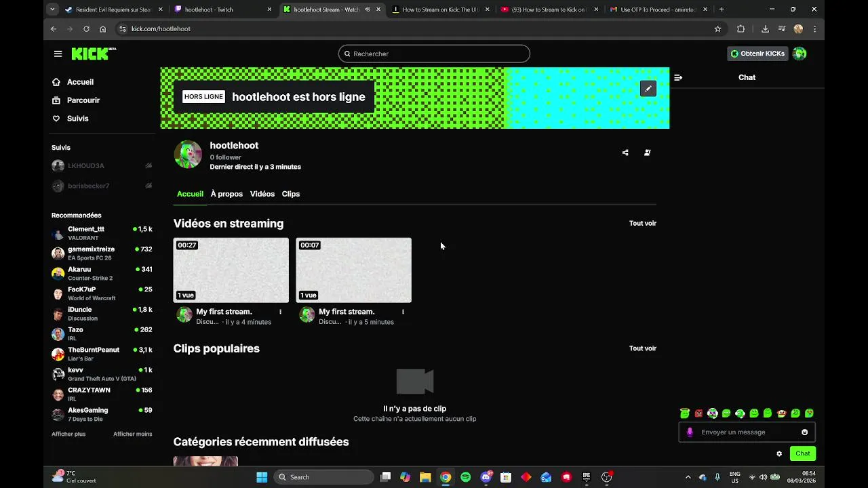
Task: Open the Windows Start menu
Action: (x=262, y=477)
